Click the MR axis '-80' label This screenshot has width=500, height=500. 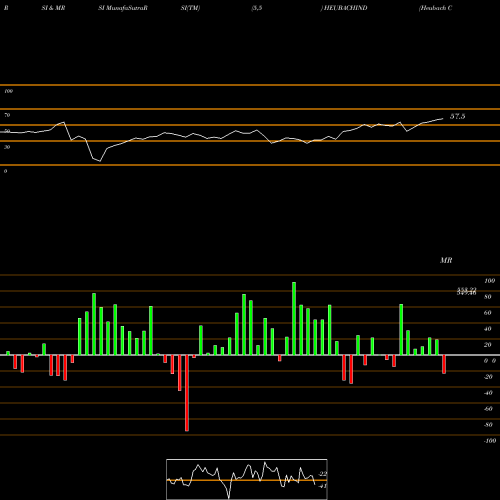(x=488, y=425)
